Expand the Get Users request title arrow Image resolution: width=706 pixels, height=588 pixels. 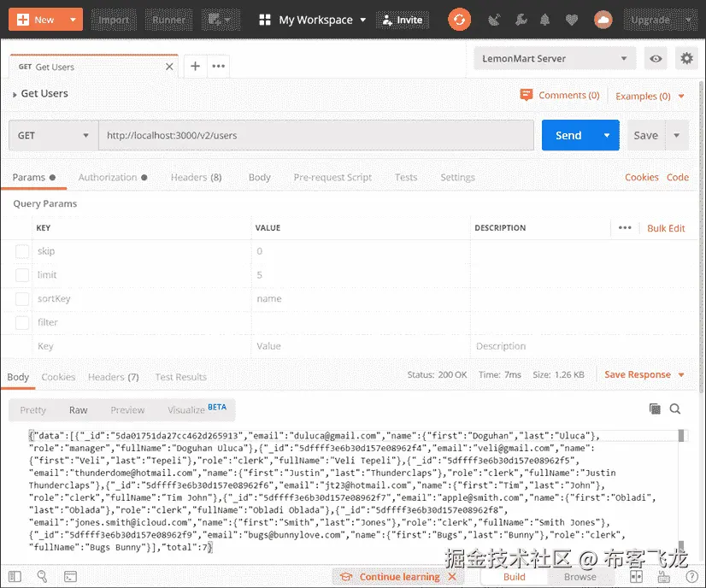pyautogui.click(x=15, y=95)
